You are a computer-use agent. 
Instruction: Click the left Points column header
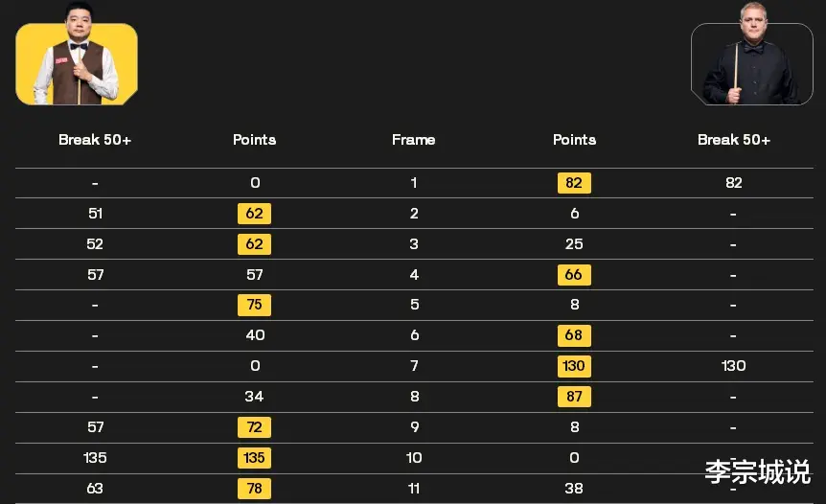coord(255,140)
